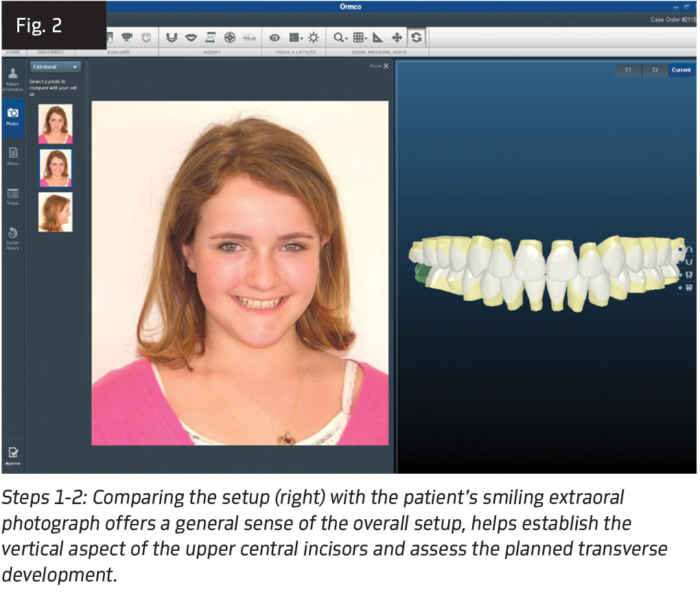Expand the grid options dropdown

point(360,38)
